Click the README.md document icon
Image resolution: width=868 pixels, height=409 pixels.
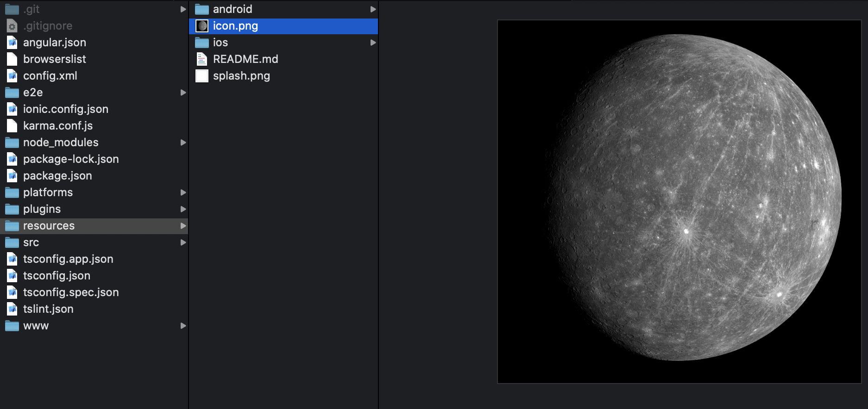coord(201,59)
